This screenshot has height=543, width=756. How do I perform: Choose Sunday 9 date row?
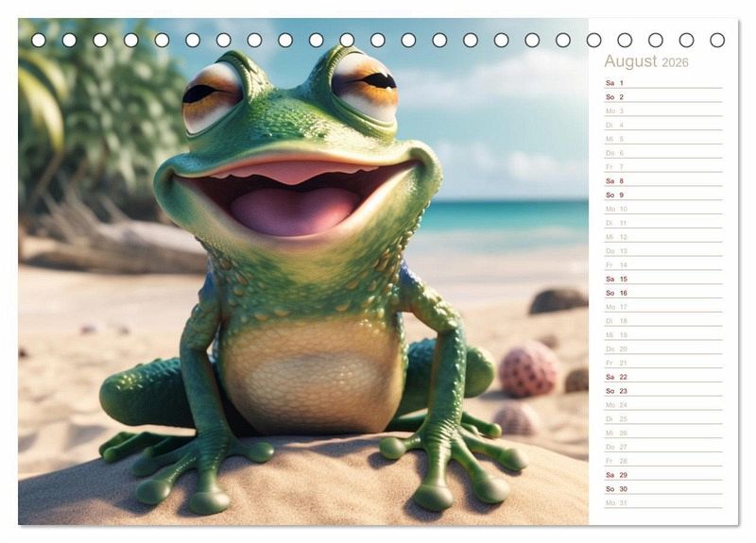tap(662, 195)
